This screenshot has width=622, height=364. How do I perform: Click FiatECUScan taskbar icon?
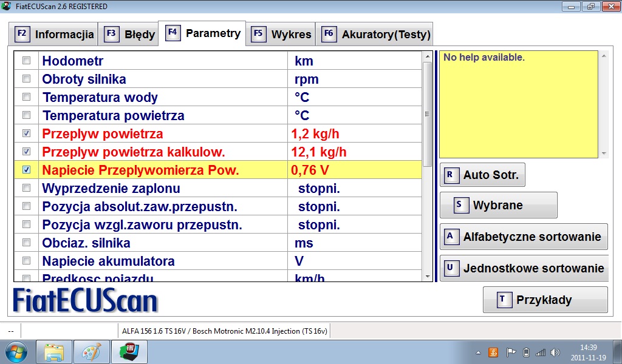[x=129, y=352]
